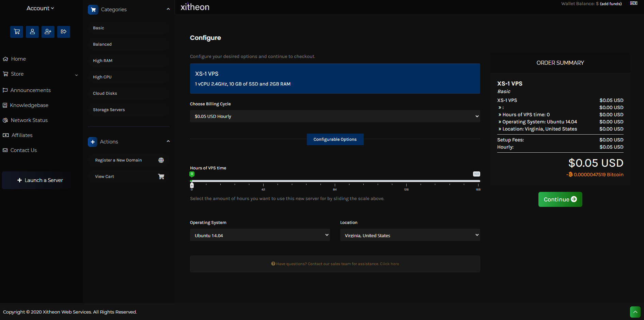644x320 pixels.
Task: Click the register user-plus icon button
Action: pos(48,32)
